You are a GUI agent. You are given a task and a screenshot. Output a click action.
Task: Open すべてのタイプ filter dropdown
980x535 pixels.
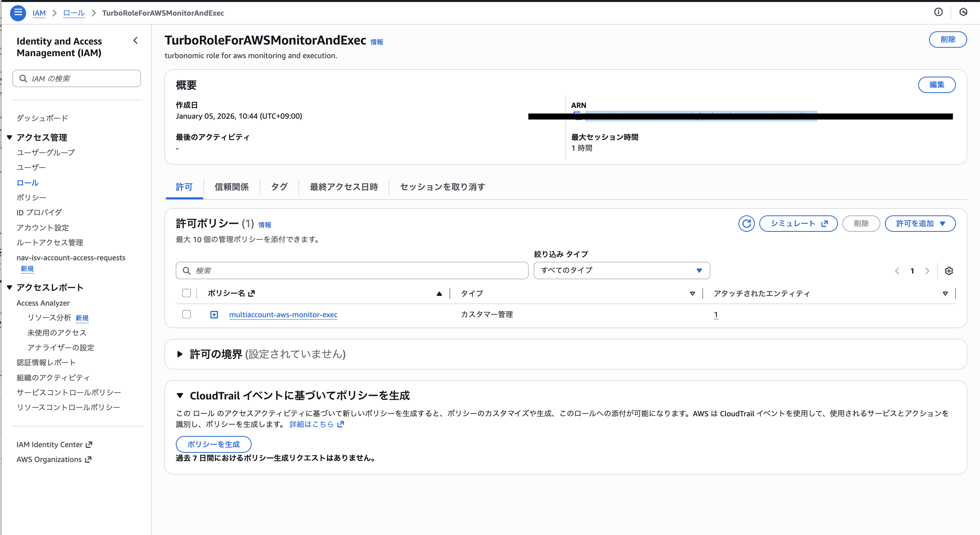click(621, 270)
